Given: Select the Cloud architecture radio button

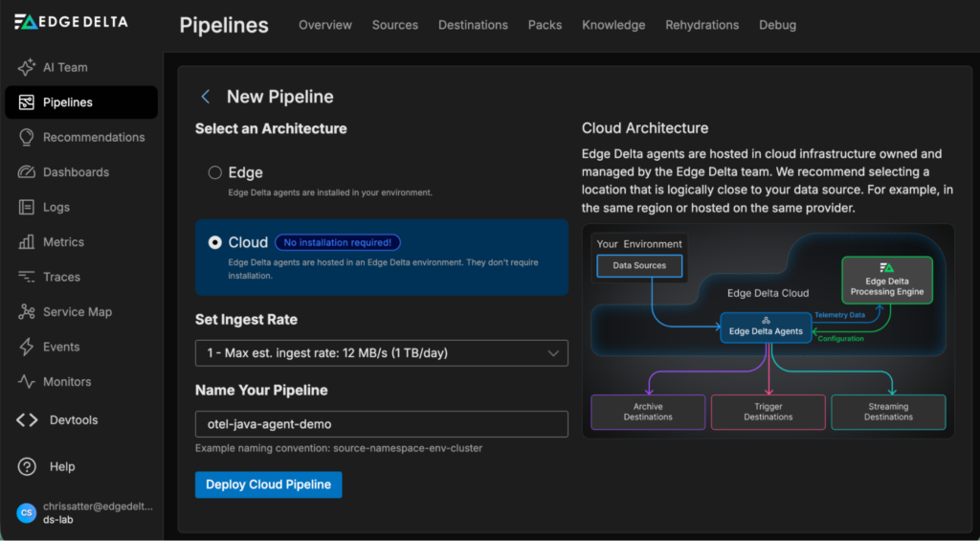Looking at the screenshot, I should tap(215, 243).
